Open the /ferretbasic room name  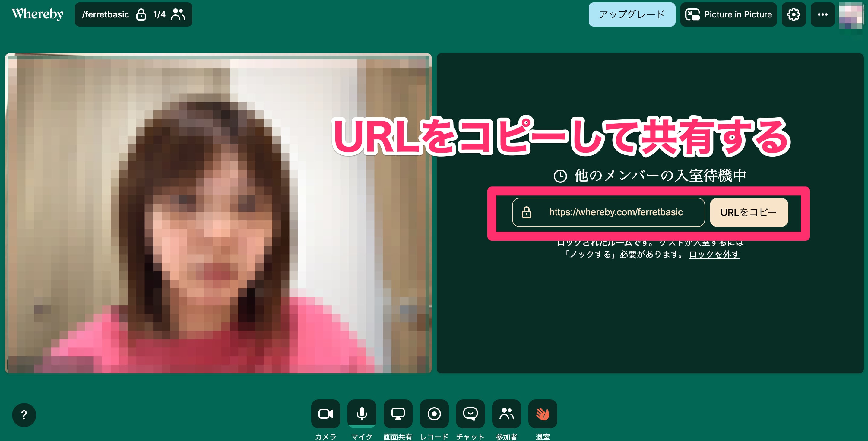click(x=106, y=14)
